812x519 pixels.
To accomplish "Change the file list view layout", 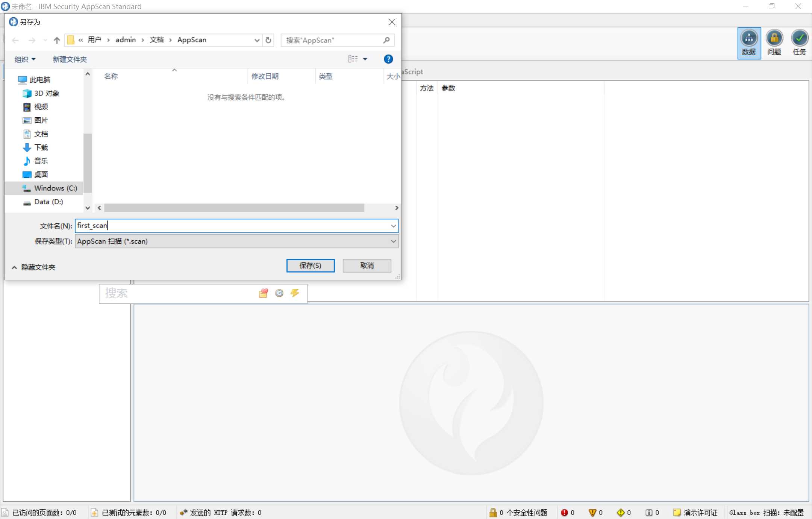I will (x=353, y=59).
